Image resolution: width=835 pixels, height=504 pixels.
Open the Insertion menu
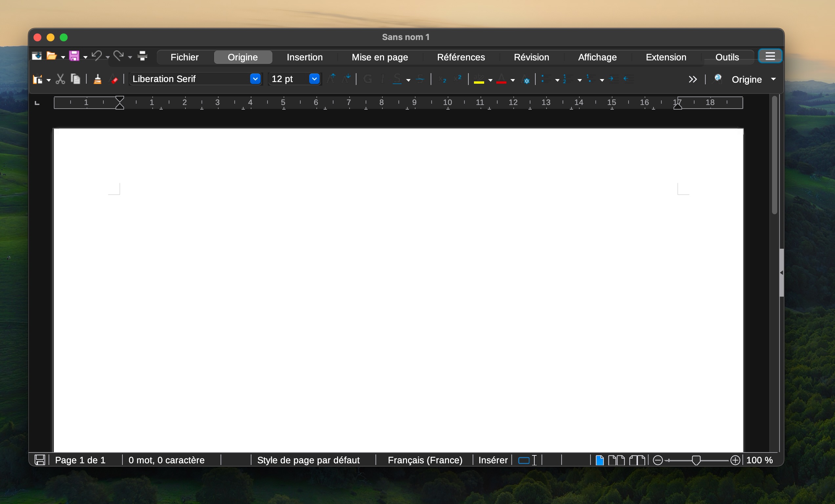(x=304, y=57)
